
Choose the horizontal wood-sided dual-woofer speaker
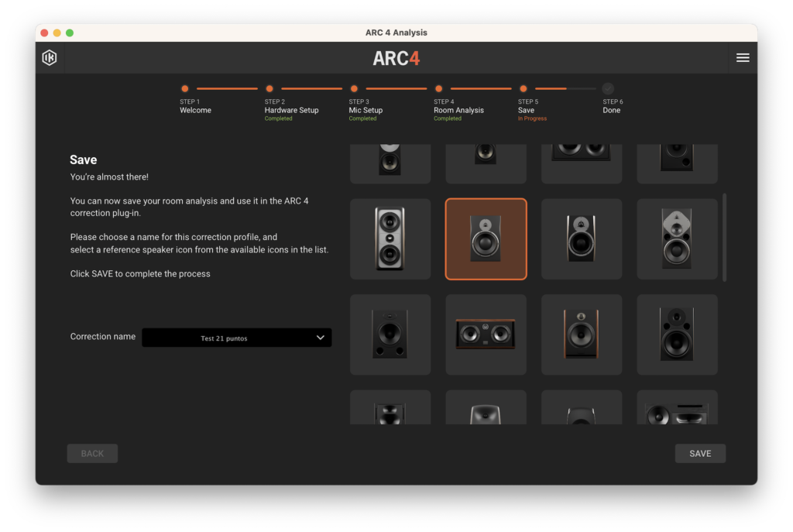click(x=486, y=334)
